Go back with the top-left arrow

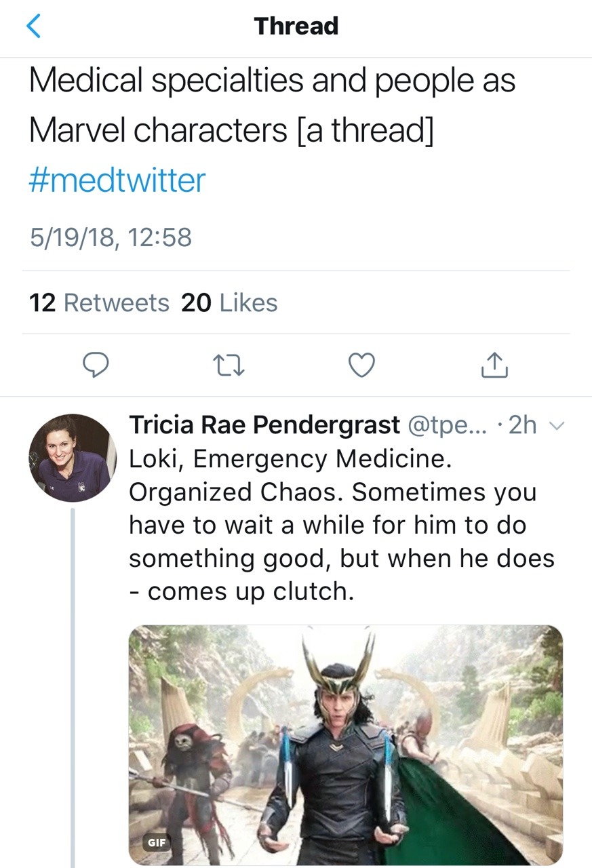34,26
